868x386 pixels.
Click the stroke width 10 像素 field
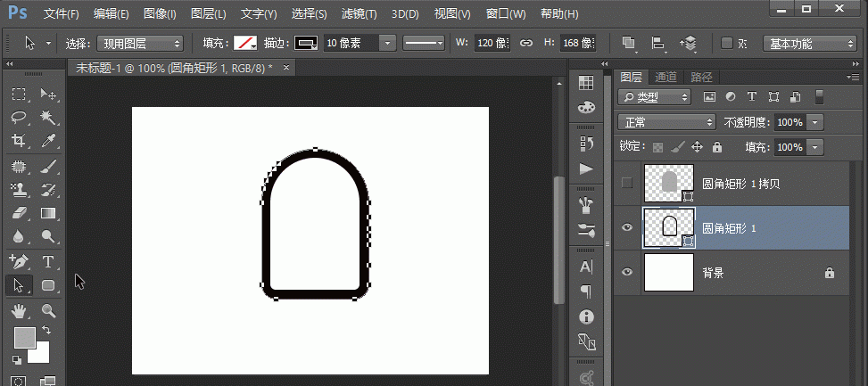(x=350, y=43)
